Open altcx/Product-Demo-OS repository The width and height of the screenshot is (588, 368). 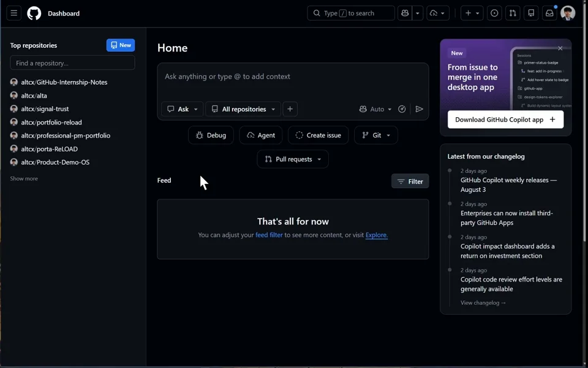[55, 162]
